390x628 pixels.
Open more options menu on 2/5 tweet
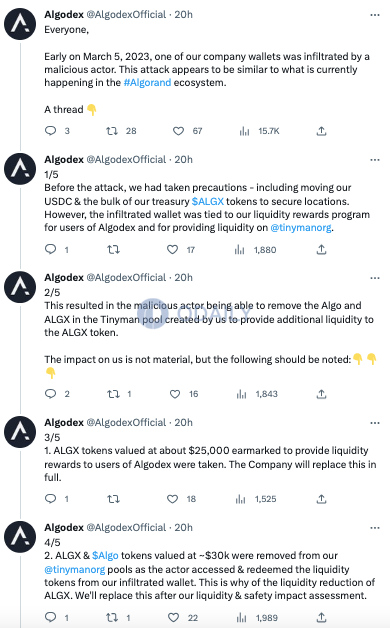tap(375, 278)
